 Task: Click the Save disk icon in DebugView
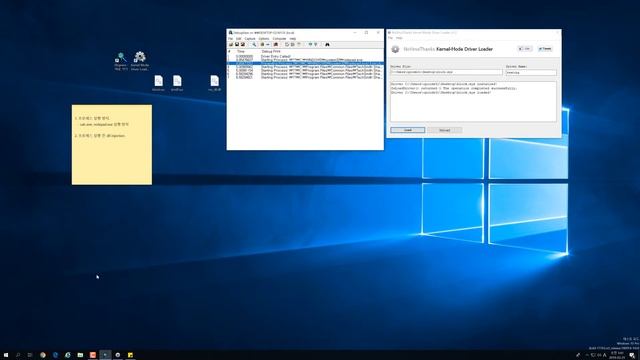point(237,44)
